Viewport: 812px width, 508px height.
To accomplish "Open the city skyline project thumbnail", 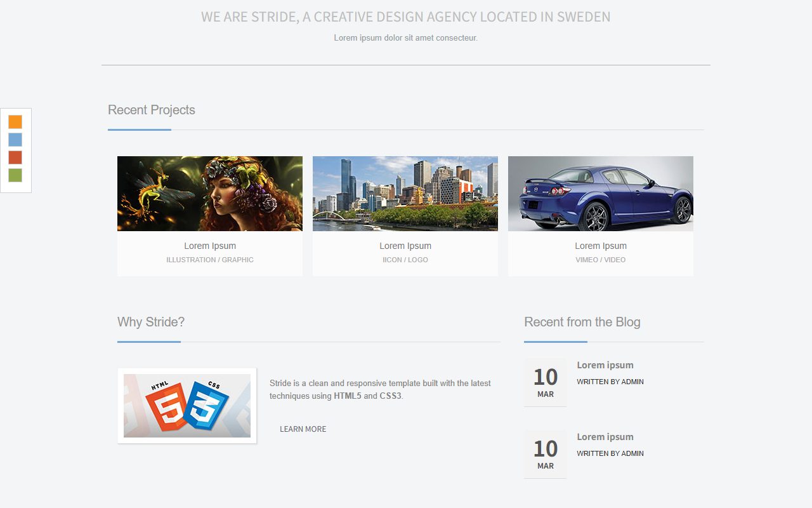I will (405, 194).
